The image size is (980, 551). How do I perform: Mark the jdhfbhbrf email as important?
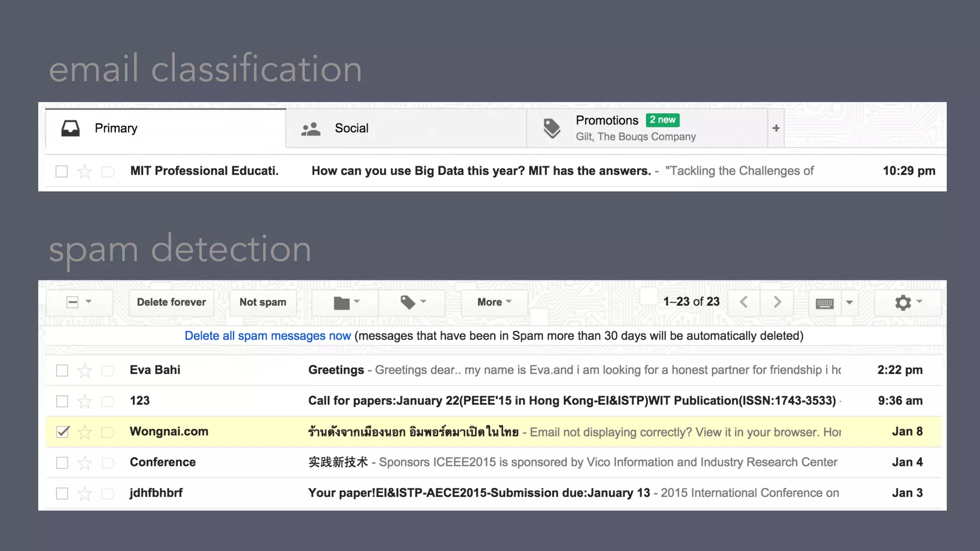point(108,494)
